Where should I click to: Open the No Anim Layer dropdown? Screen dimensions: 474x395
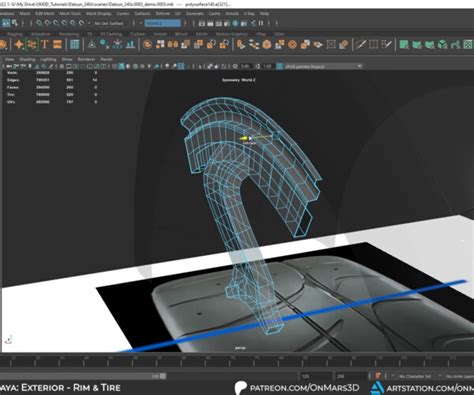tap(459, 376)
